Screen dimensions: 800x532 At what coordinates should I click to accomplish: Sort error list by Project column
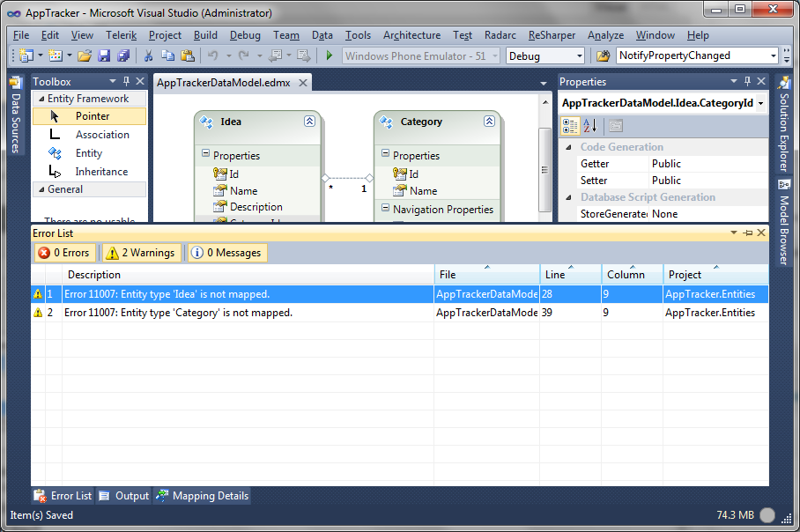point(715,275)
